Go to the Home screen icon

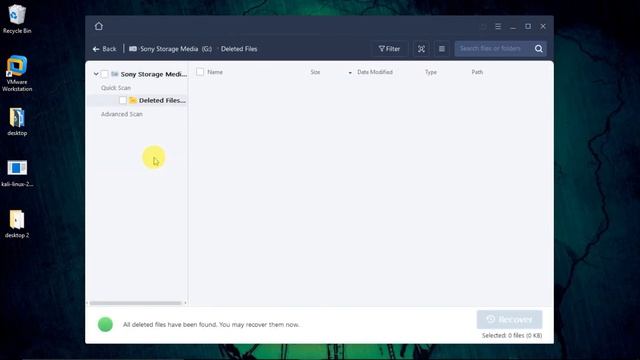pyautogui.click(x=99, y=26)
